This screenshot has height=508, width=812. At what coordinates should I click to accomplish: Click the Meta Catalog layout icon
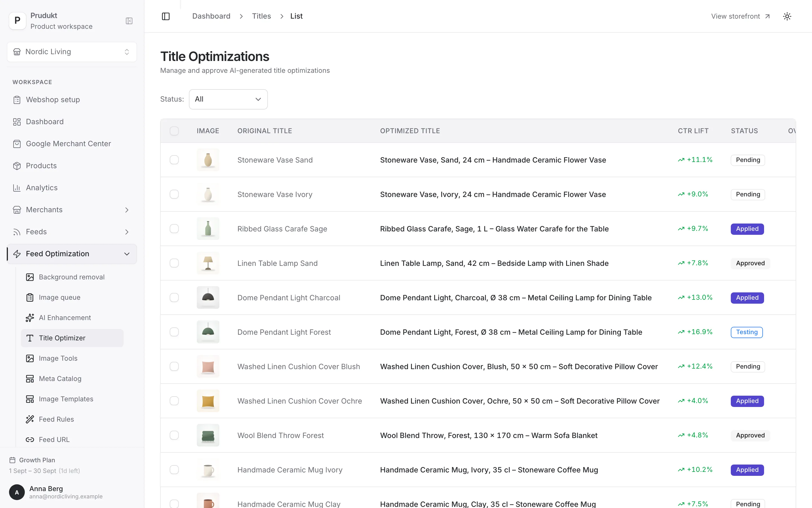[x=30, y=379]
